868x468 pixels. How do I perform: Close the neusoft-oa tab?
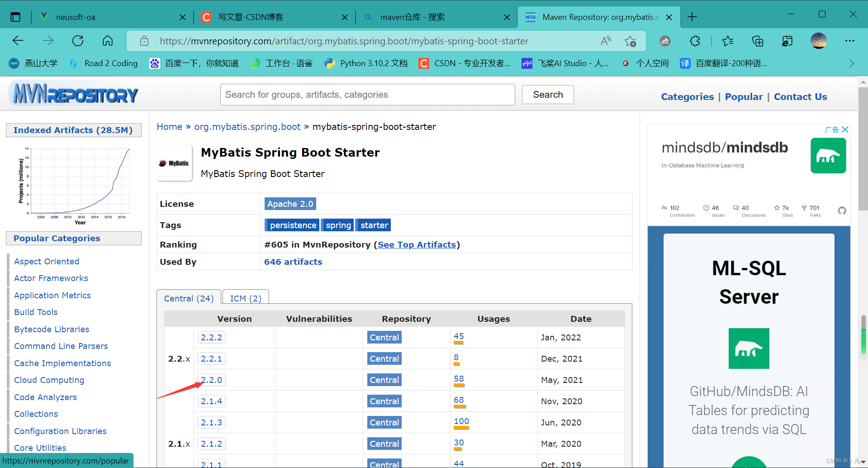(183, 17)
